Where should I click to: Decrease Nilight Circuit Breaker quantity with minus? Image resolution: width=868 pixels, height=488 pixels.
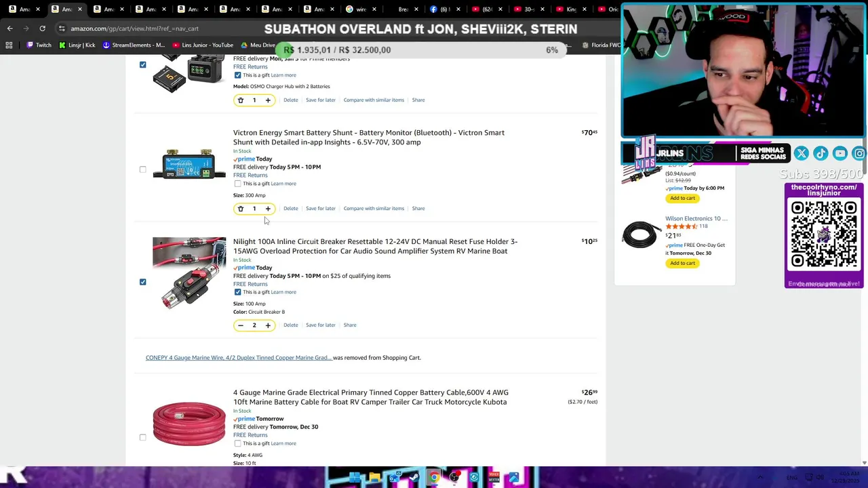click(240, 325)
